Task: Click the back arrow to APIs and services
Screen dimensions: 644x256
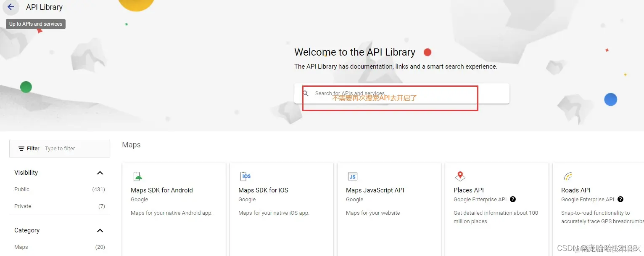Action: tap(11, 7)
